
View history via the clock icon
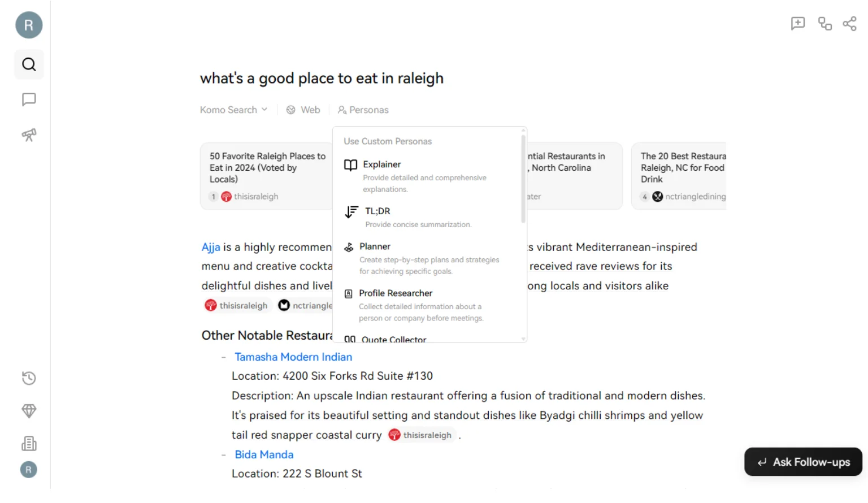point(28,378)
